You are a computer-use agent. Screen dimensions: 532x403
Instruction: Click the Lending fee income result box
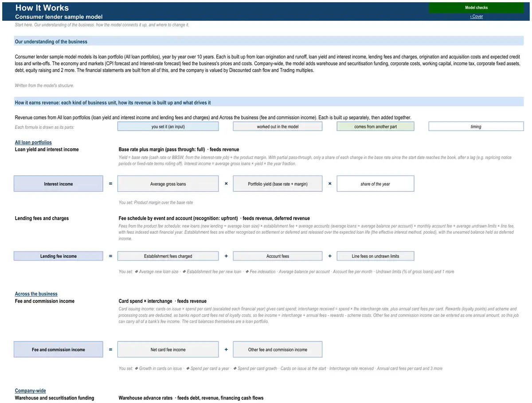(x=59, y=256)
